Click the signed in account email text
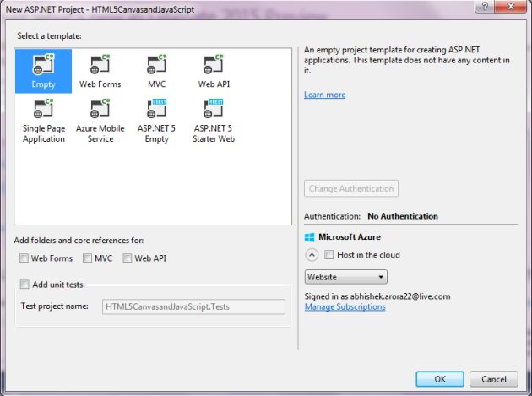Viewport: 532px width, 396px height. point(400,296)
